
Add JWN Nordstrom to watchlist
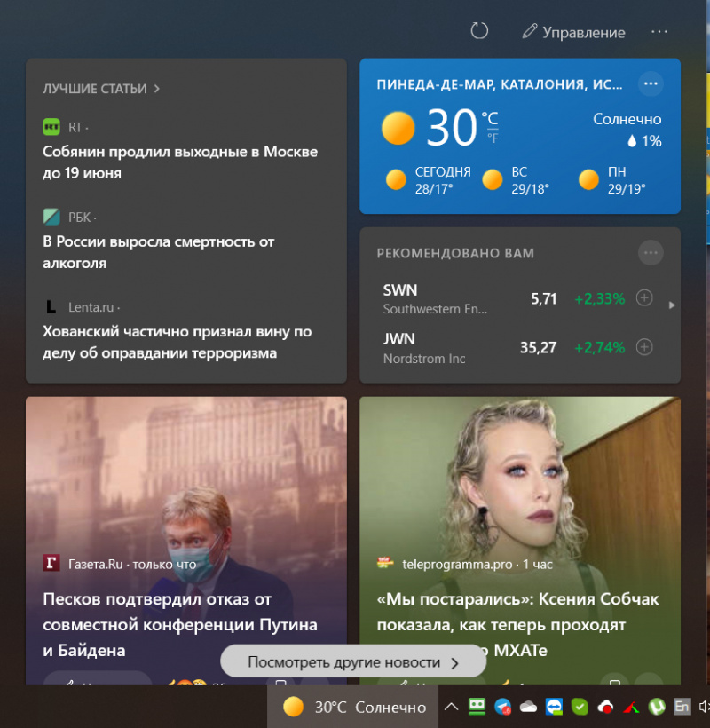pyautogui.click(x=645, y=347)
